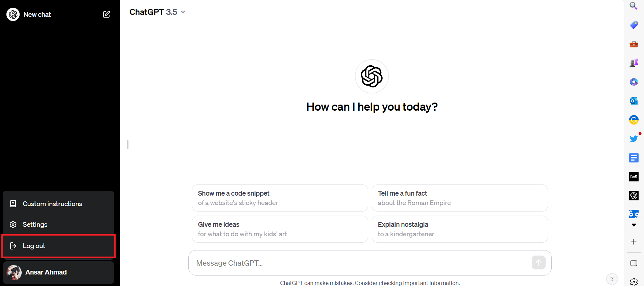Open the ChatGPT 3.5 model selector dropdown
This screenshot has height=286, width=644.
click(x=158, y=12)
